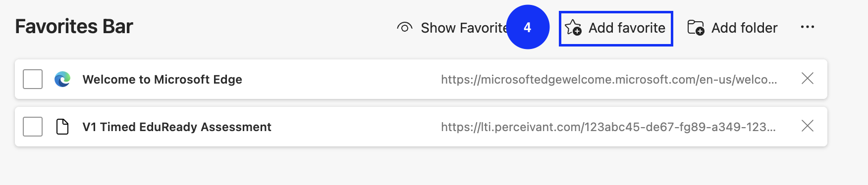Click the eye icon beside Show Favorites
868x185 pixels.
405,28
